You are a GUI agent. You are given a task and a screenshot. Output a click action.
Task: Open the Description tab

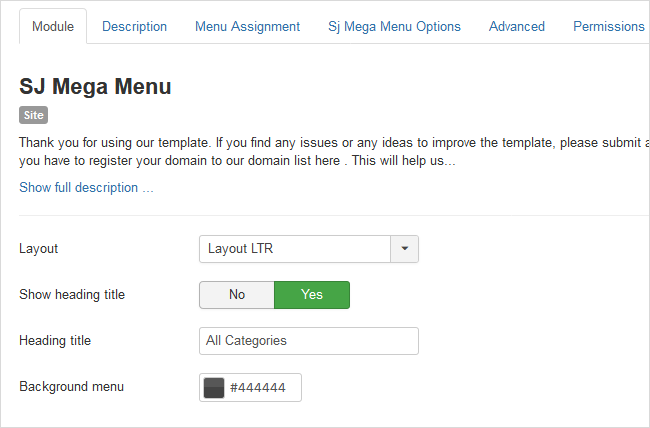[x=134, y=26]
